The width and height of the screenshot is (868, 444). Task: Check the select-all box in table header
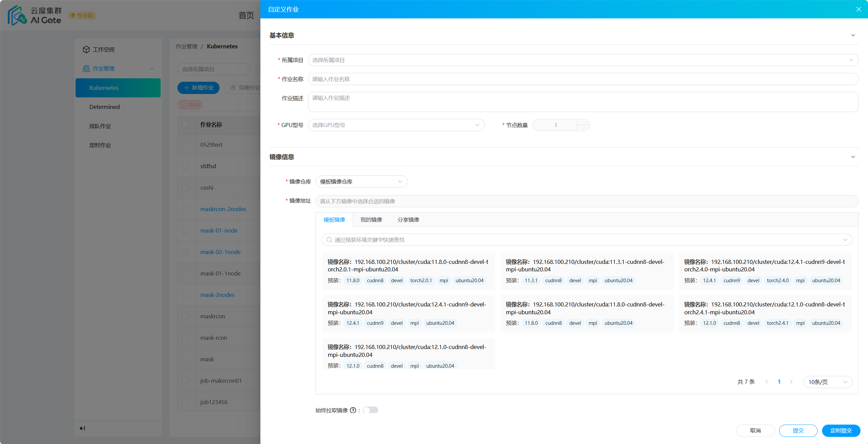[185, 125]
